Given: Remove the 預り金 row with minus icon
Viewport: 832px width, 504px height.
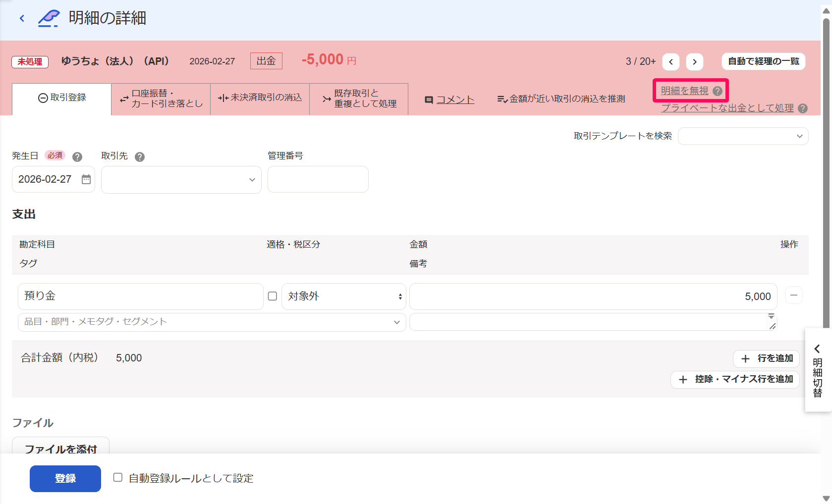Looking at the screenshot, I should pos(794,296).
